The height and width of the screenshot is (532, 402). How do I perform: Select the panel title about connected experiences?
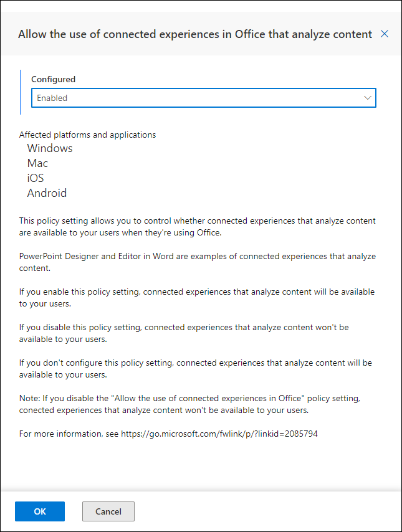(195, 34)
